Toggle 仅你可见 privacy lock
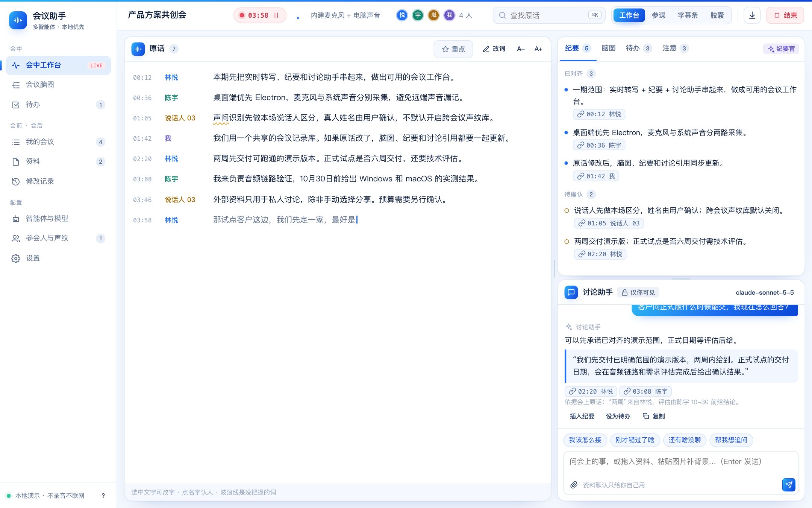Image resolution: width=812 pixels, height=508 pixels. tap(638, 292)
